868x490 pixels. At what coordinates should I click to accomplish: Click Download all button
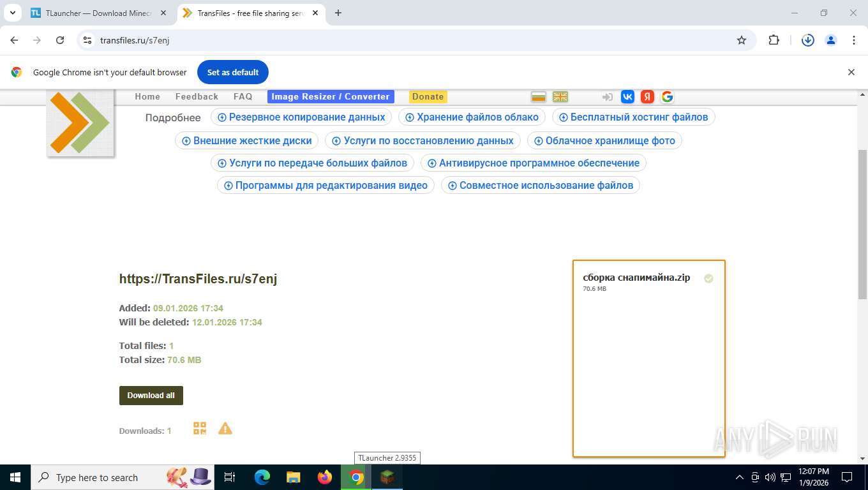151,396
